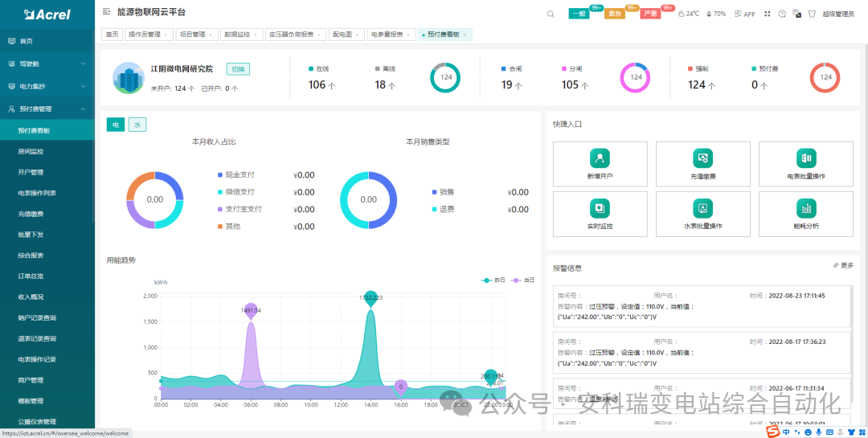Open the search magnifier in top bar
868x438 pixels.
point(551,14)
